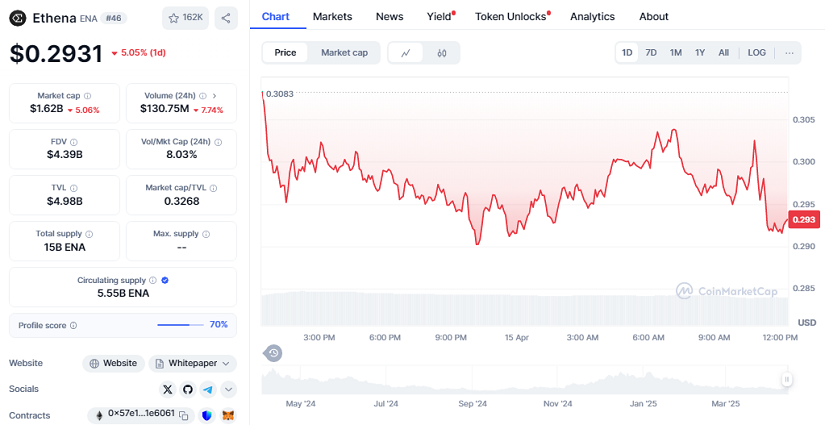Viewport: 825px width, 425px height.
Task: Click the contract address 0×57e1...1e6061
Action: coord(141,414)
